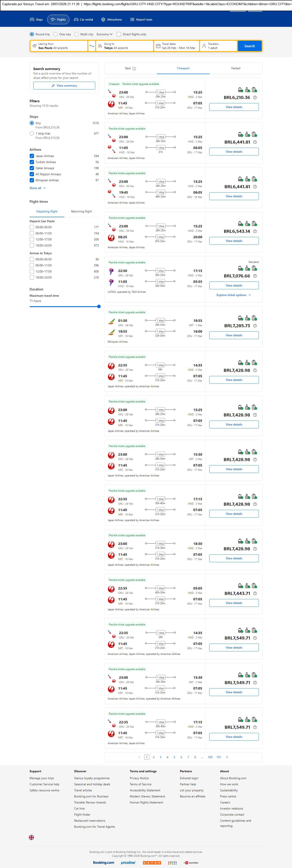The image size is (292, 868).
Task: Click the price info icon beside BRL7,076.66
Action: tap(255, 276)
